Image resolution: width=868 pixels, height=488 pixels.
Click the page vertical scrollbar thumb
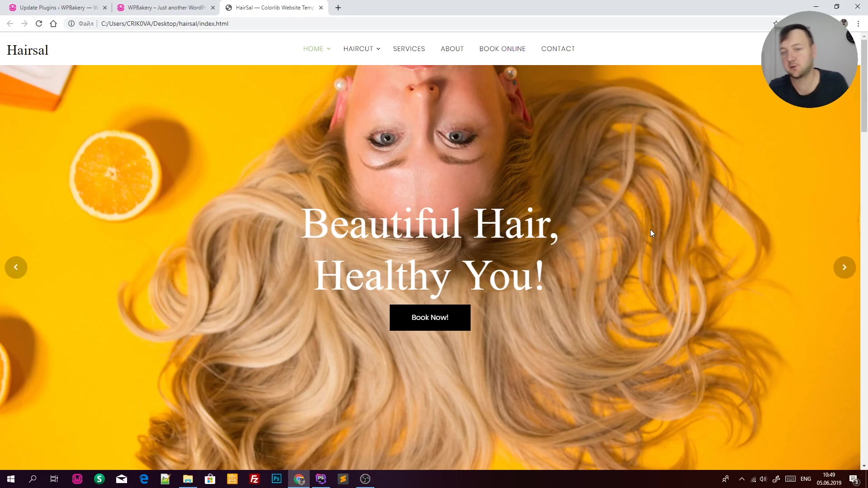coord(864,86)
